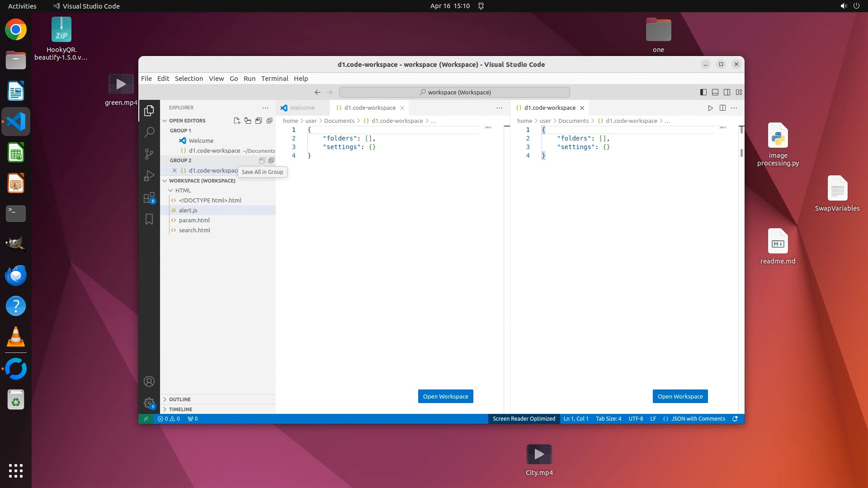The width and height of the screenshot is (868, 488).
Task: Toggle Primary Side Bar visibility
Action: [x=703, y=92]
